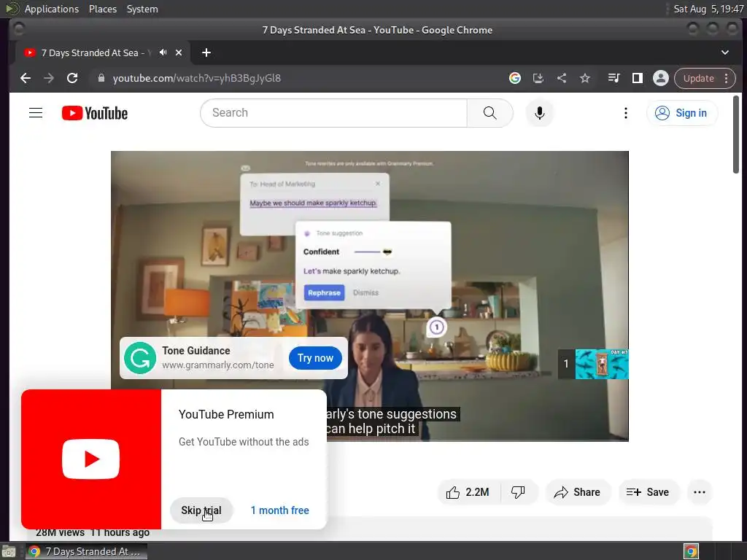Image resolution: width=747 pixels, height=560 pixels.
Task: Open the Places menu
Action: (x=103, y=9)
